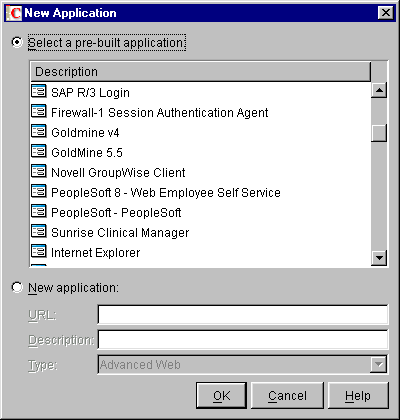Image resolution: width=400 pixels, height=420 pixels.
Task: Click into the Description input field
Action: (243, 339)
